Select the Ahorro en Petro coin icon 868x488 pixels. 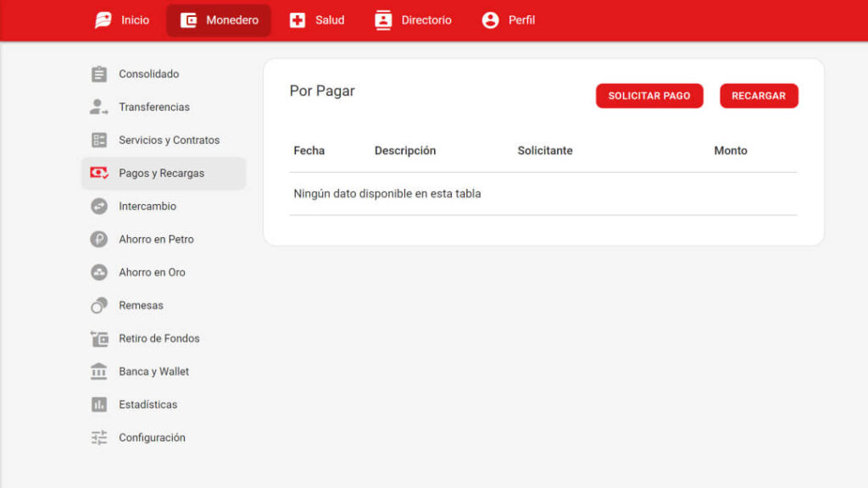(98, 239)
